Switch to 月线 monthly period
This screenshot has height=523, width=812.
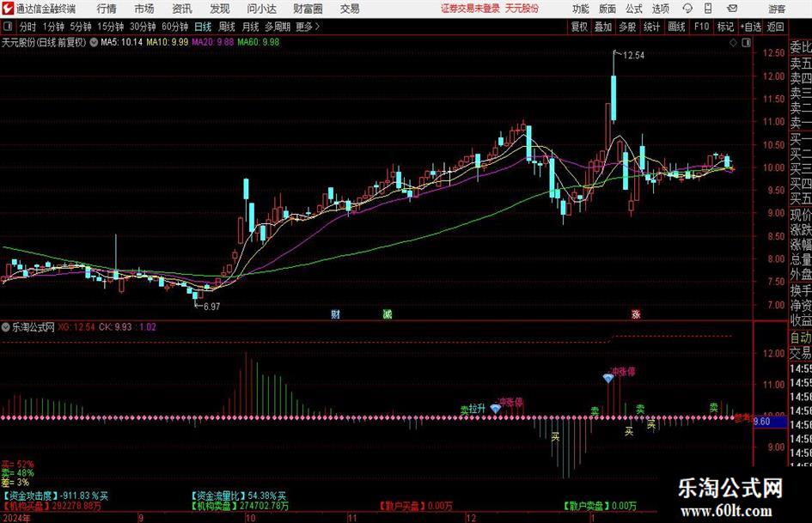[250, 27]
